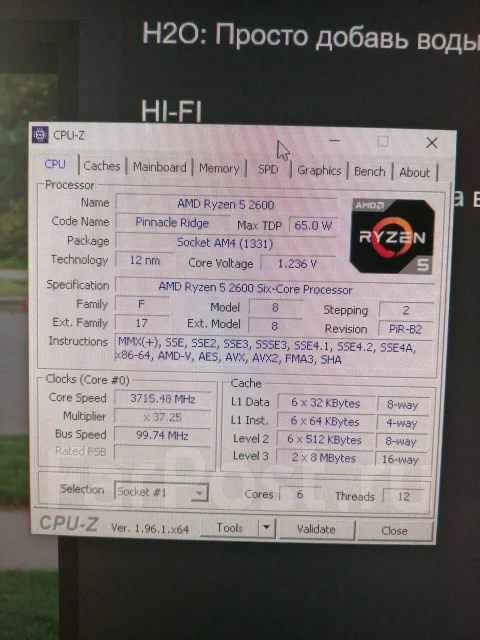Minimize the CPU-Z window
This screenshot has height=640, width=480.
click(334, 141)
